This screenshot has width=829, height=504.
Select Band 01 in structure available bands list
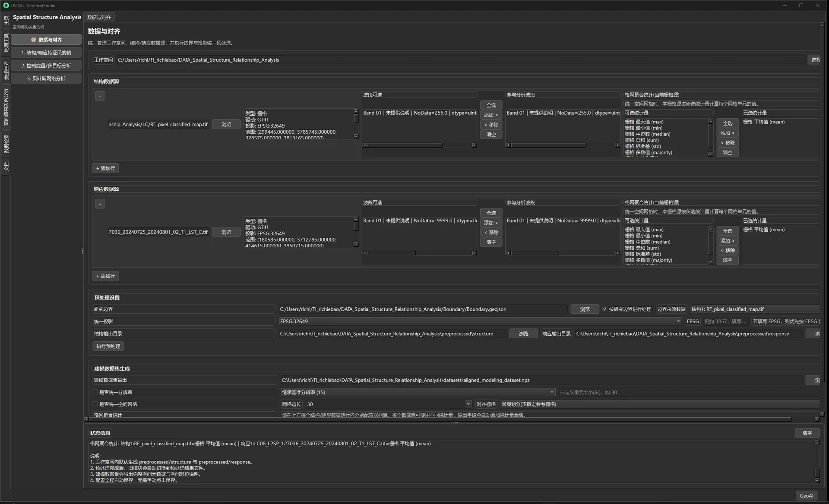(x=419, y=113)
